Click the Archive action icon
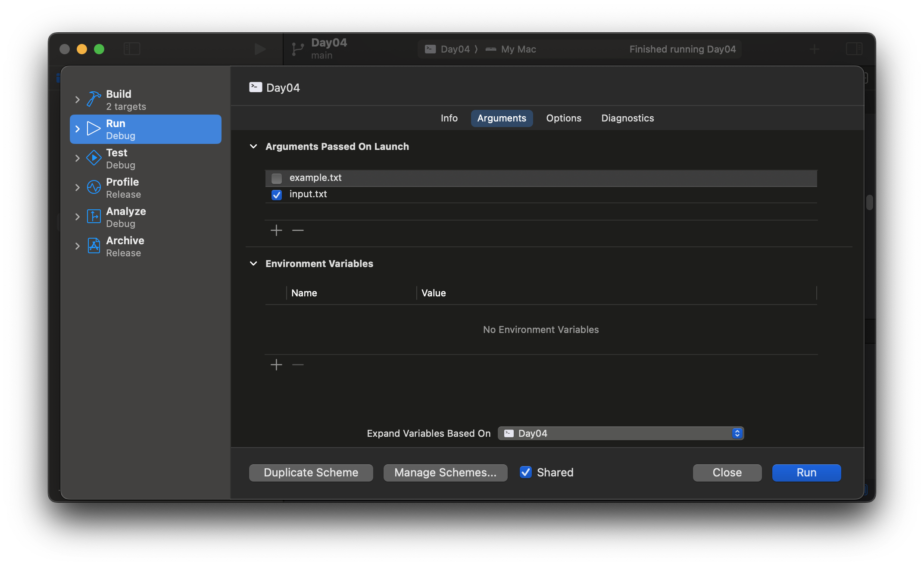924x566 pixels. click(x=94, y=246)
